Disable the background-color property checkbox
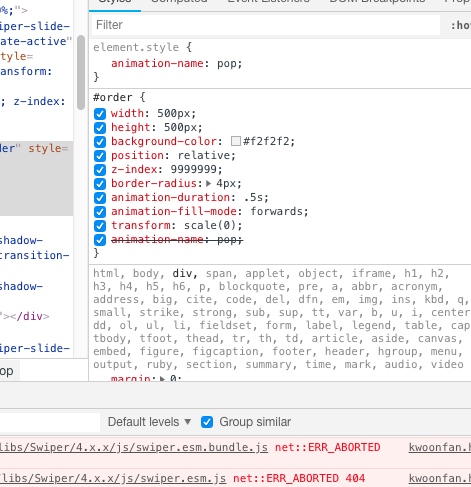The width and height of the screenshot is (471, 487). 100,142
